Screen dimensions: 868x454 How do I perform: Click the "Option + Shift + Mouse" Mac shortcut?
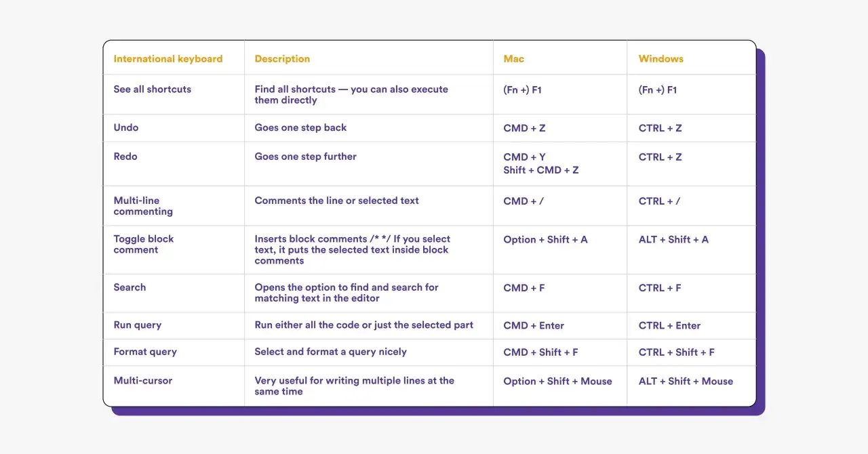click(x=557, y=381)
